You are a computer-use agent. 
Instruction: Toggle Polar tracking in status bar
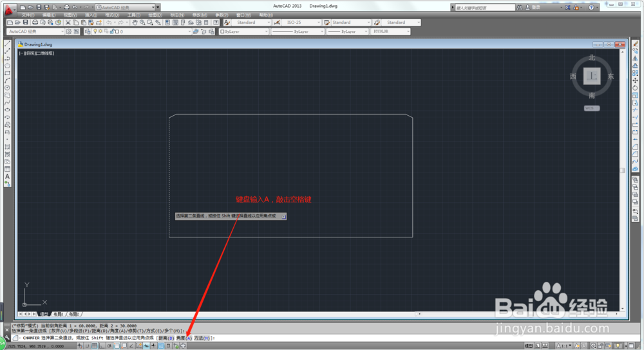[x=109, y=346]
